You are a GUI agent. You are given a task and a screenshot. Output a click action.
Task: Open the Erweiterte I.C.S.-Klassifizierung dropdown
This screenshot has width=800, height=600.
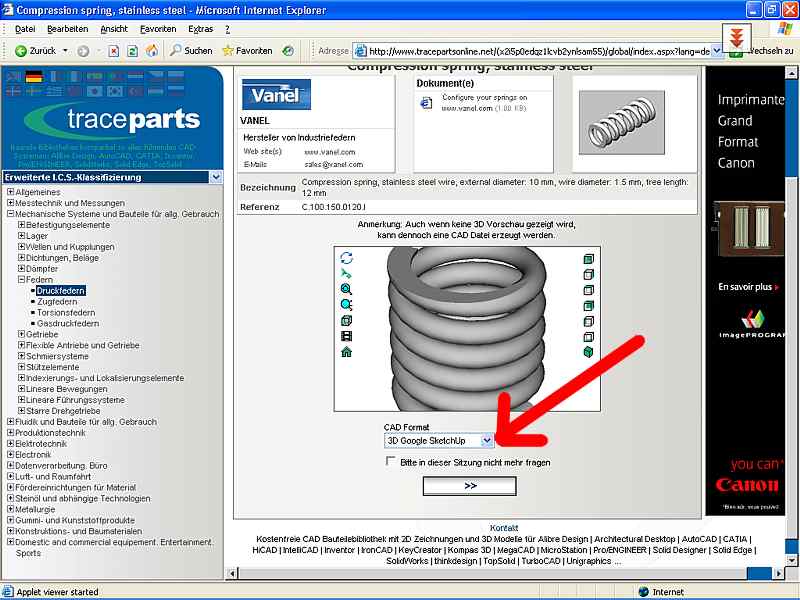coord(216,177)
